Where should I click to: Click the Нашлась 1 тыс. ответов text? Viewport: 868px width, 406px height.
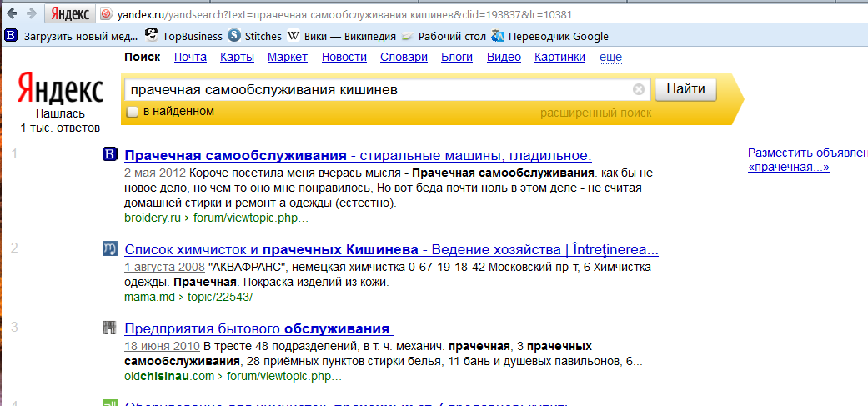tap(60, 121)
